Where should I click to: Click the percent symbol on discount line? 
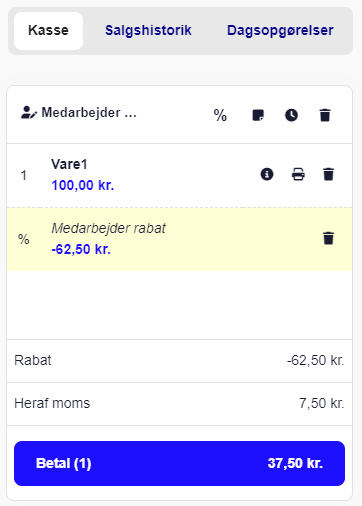24,239
